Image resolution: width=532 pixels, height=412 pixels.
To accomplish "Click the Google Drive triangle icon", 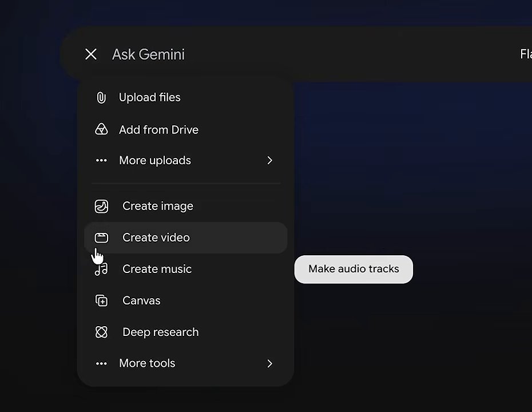I will click(x=101, y=129).
